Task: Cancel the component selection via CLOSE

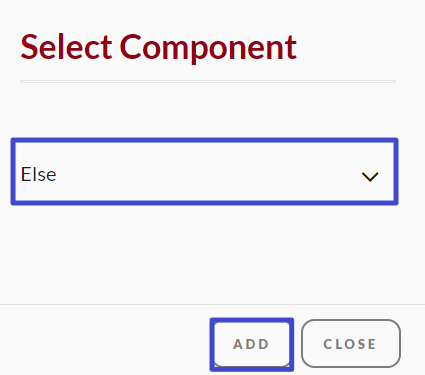Action: [351, 344]
